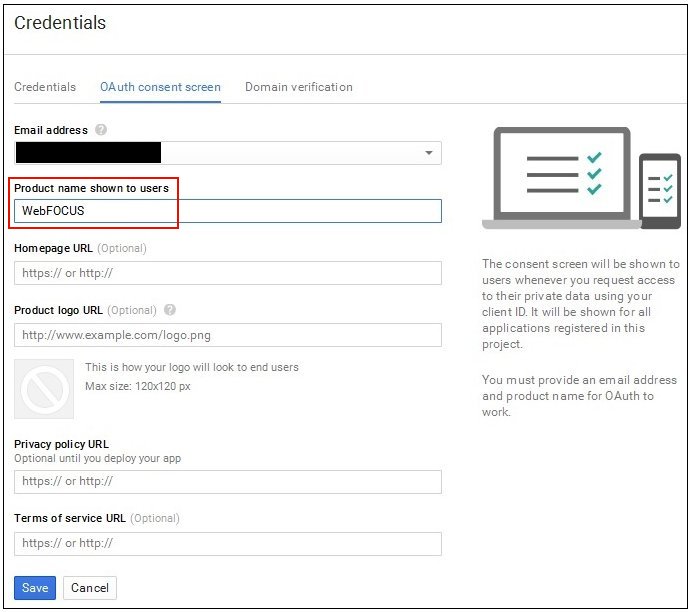The width and height of the screenshot is (690, 612).
Task: Focus the Privacy policy URL field
Action: pos(228,481)
